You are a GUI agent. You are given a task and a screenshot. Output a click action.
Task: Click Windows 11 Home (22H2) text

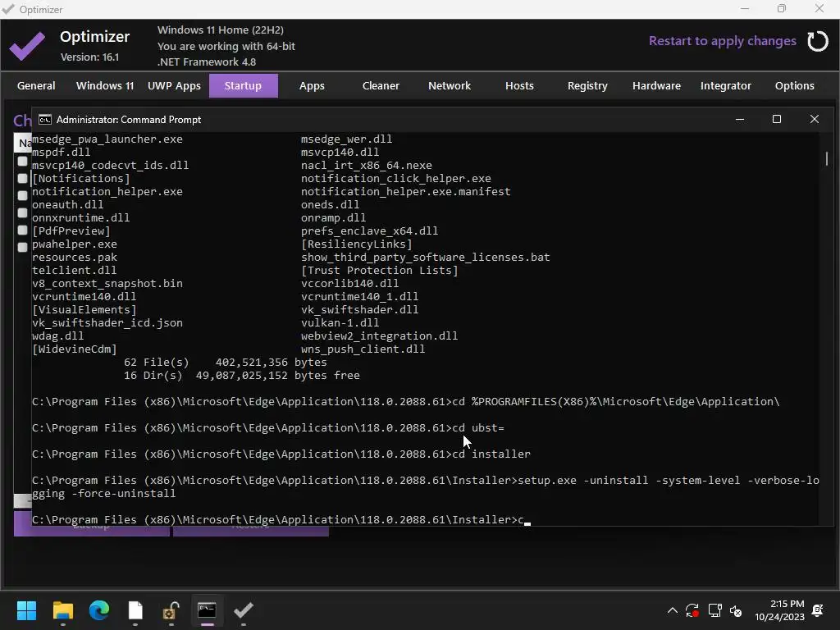coord(221,30)
